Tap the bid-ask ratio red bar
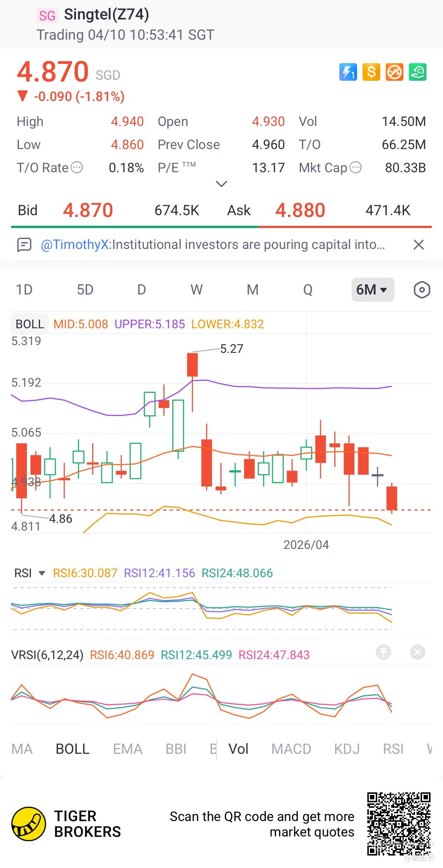This screenshot has width=443, height=868. [x=345, y=227]
